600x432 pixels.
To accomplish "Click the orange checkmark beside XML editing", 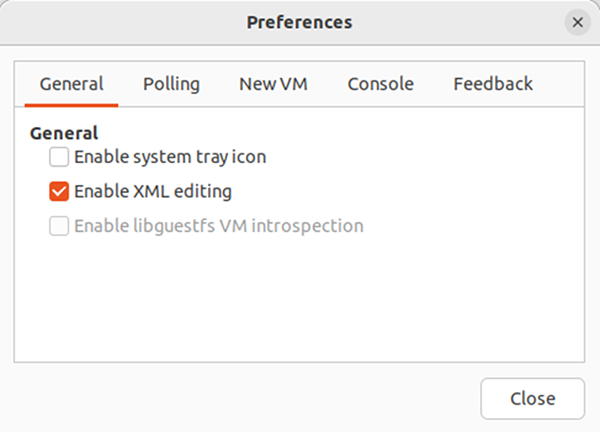I will click(59, 191).
